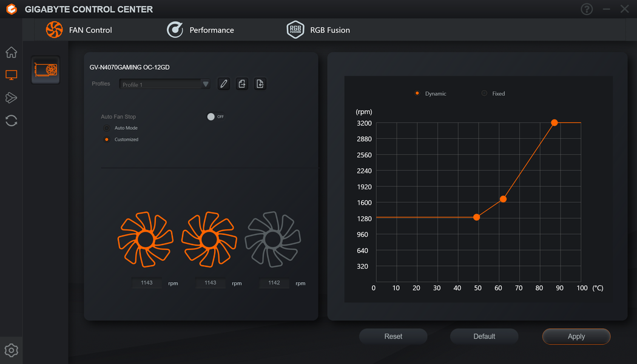
Task: Click the export profile icon
Action: (241, 84)
